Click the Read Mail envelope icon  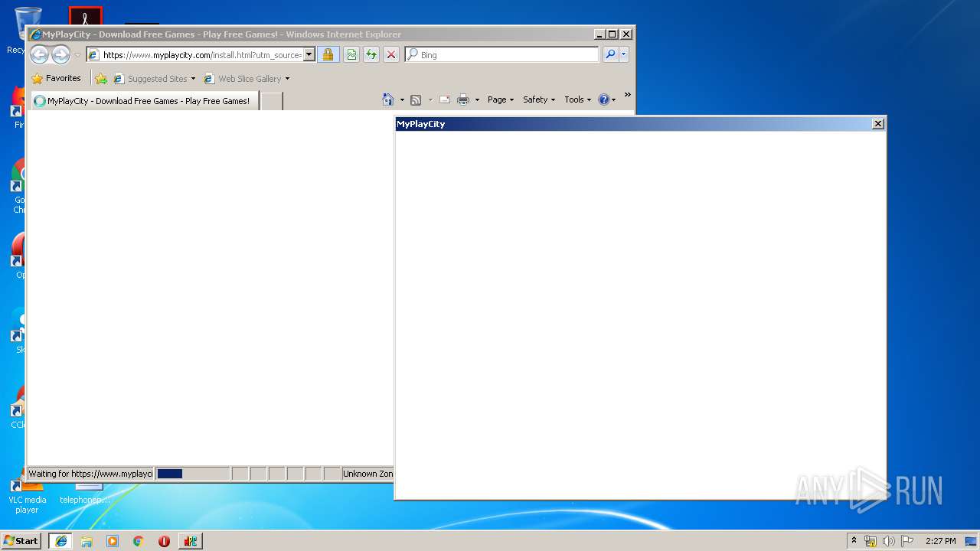[444, 99]
